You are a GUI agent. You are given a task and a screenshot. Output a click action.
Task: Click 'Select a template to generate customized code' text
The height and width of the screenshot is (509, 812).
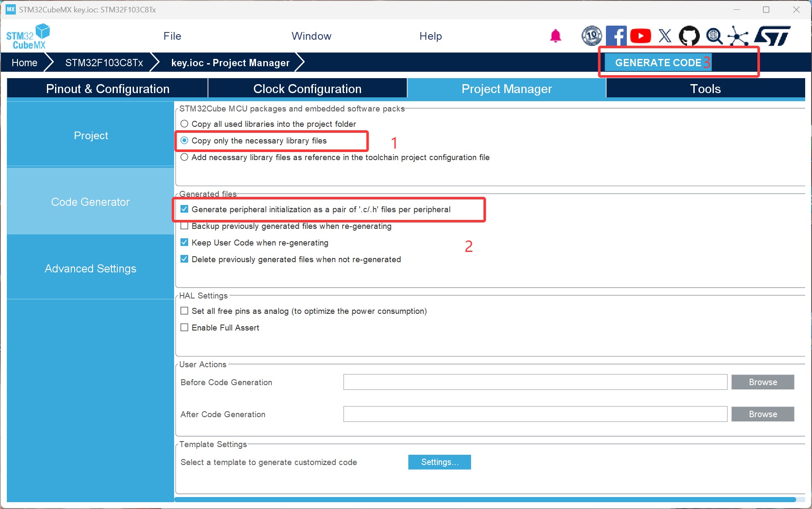269,462
